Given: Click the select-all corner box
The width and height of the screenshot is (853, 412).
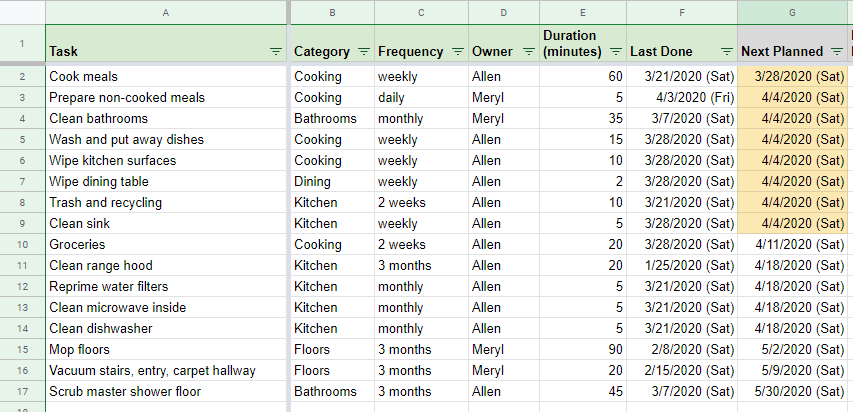Looking at the screenshot, I should [22, 12].
